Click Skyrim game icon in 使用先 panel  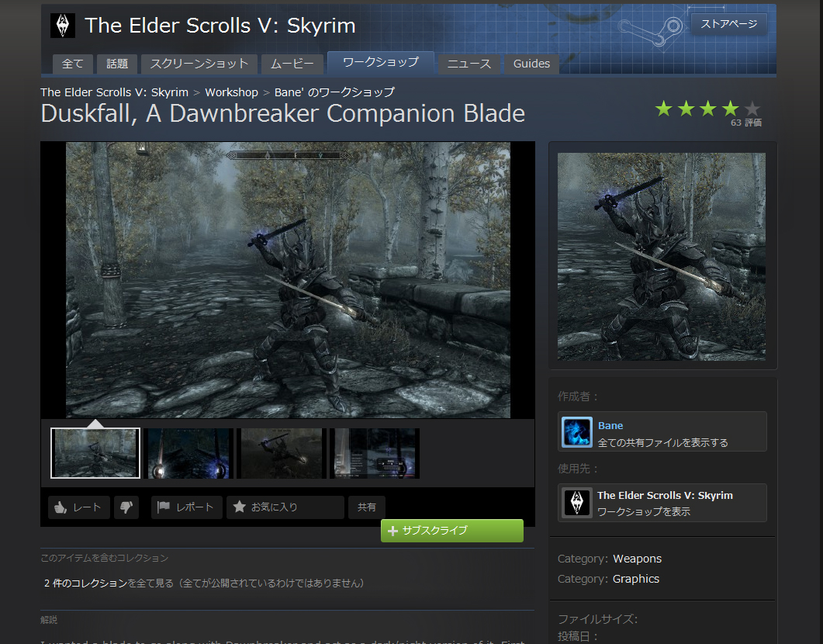576,503
